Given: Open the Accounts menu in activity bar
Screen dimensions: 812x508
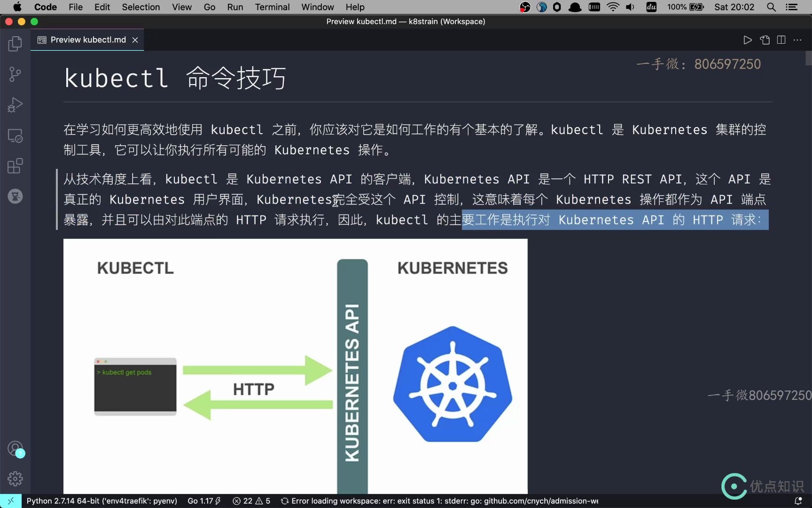Looking at the screenshot, I should pyautogui.click(x=15, y=449).
